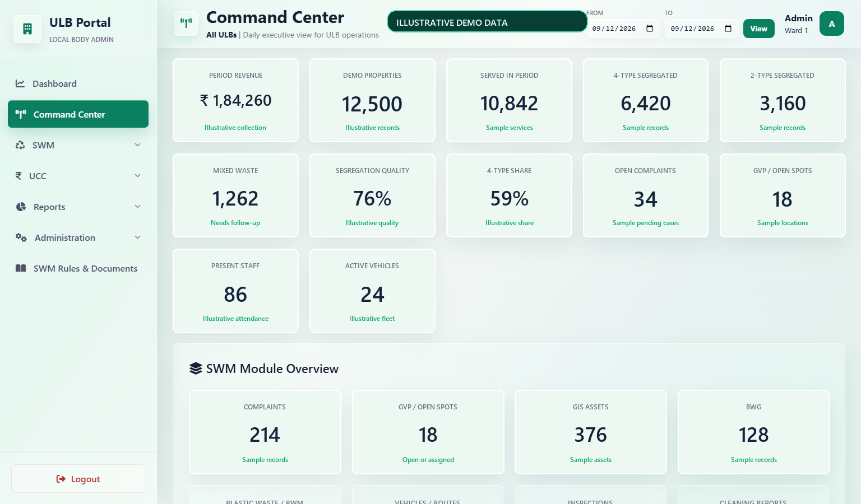This screenshot has width=861, height=504.
Task: Open the Present Staff 86 card
Action: tap(235, 291)
